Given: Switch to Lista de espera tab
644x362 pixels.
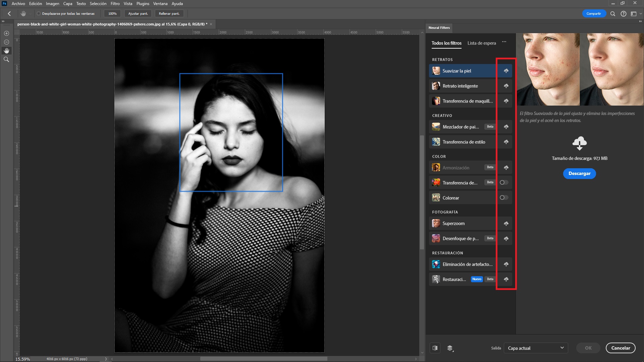Looking at the screenshot, I should 482,43.
